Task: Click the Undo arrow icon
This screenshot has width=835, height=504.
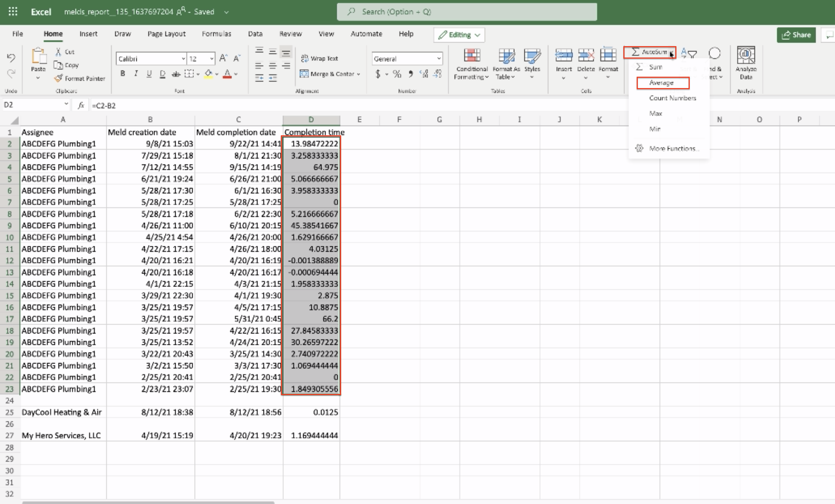Action: click(x=11, y=58)
